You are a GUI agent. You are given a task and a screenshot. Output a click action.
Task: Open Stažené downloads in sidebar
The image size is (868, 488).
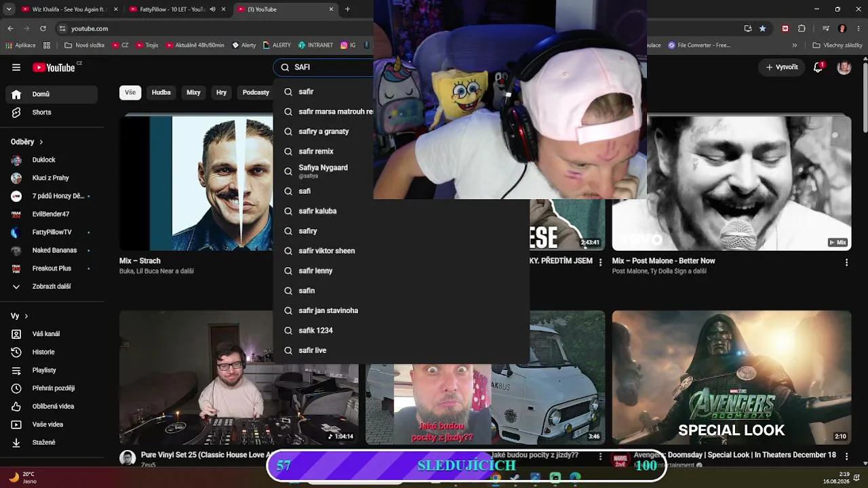pyautogui.click(x=52, y=443)
